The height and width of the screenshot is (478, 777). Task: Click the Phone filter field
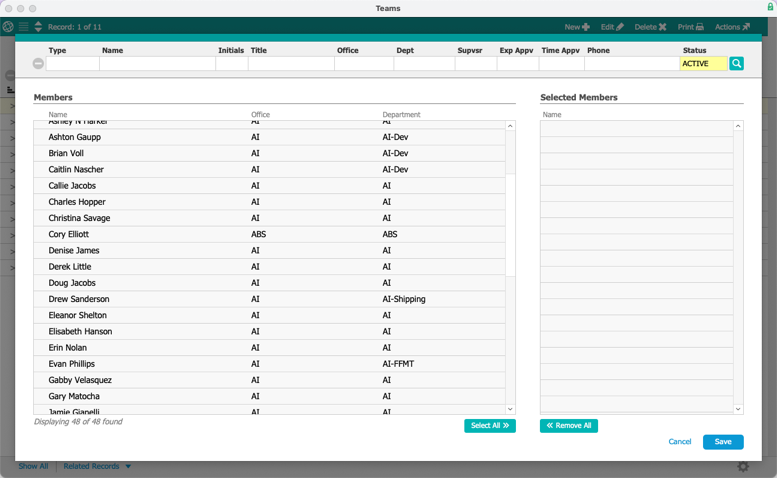pos(632,63)
